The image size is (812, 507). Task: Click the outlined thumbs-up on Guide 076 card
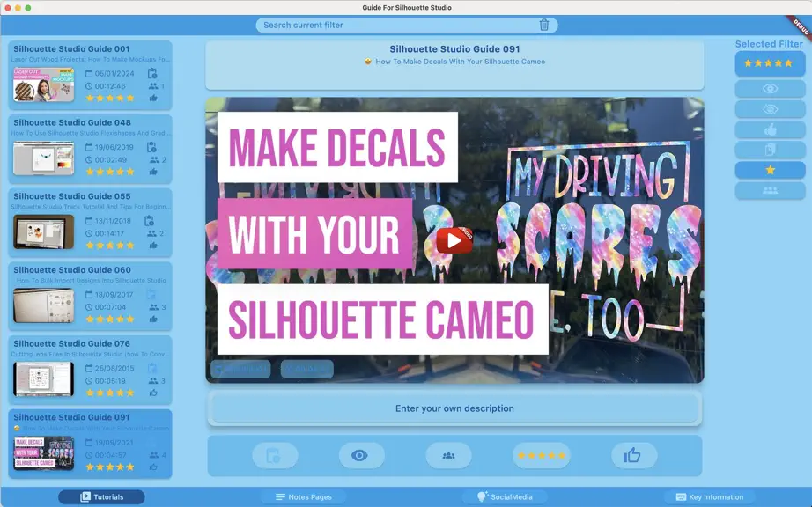coord(153,393)
